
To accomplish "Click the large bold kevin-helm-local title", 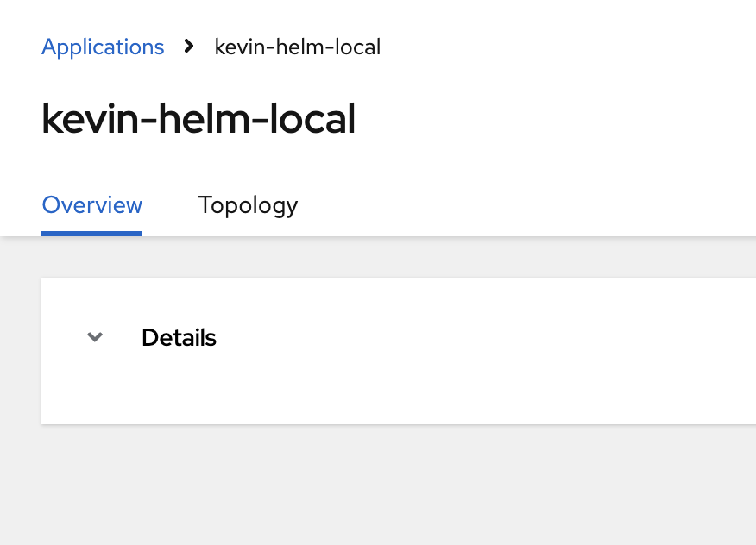I will [198, 119].
